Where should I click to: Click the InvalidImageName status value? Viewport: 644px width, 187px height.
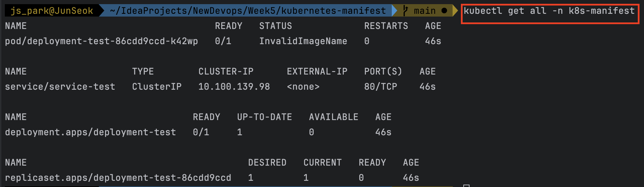pos(303,41)
